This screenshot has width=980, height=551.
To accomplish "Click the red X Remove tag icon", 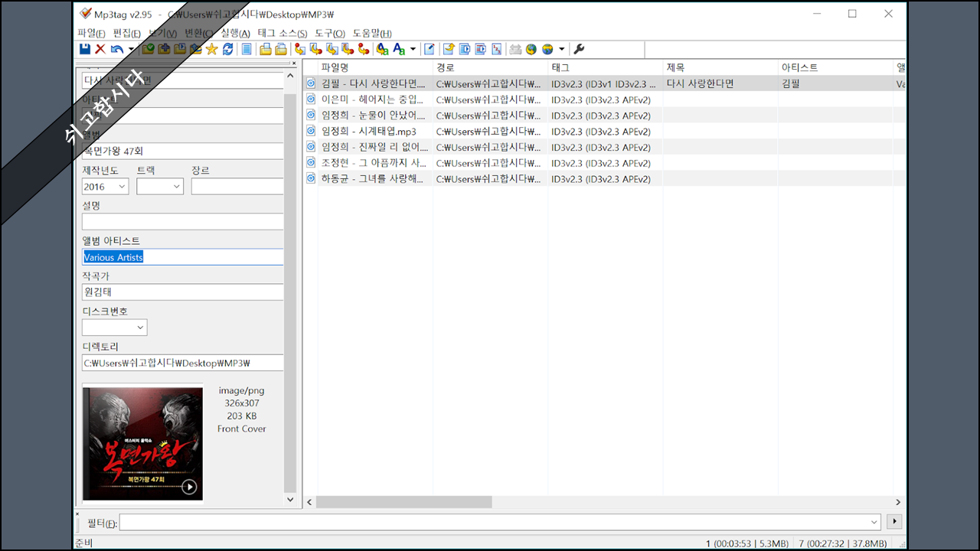I will click(x=100, y=49).
